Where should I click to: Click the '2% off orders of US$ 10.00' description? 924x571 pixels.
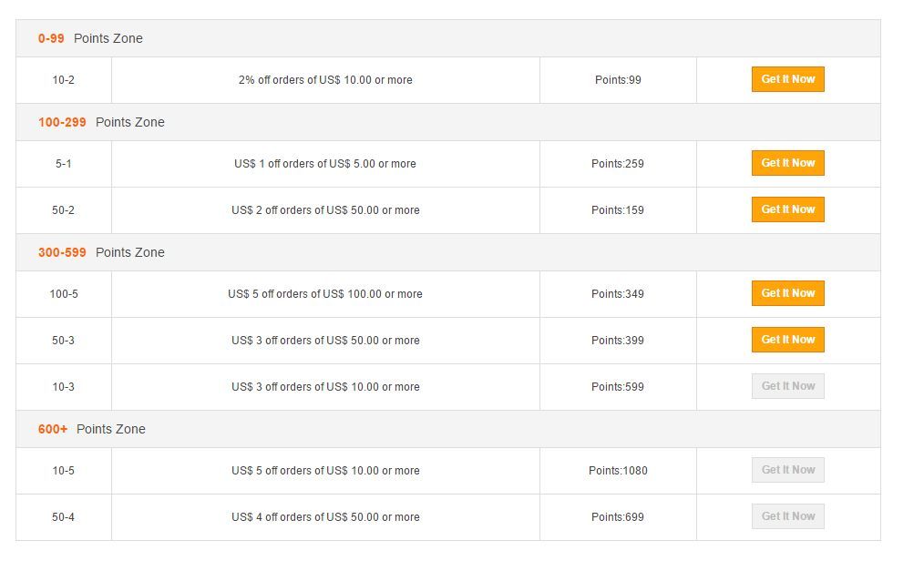pyautogui.click(x=325, y=80)
